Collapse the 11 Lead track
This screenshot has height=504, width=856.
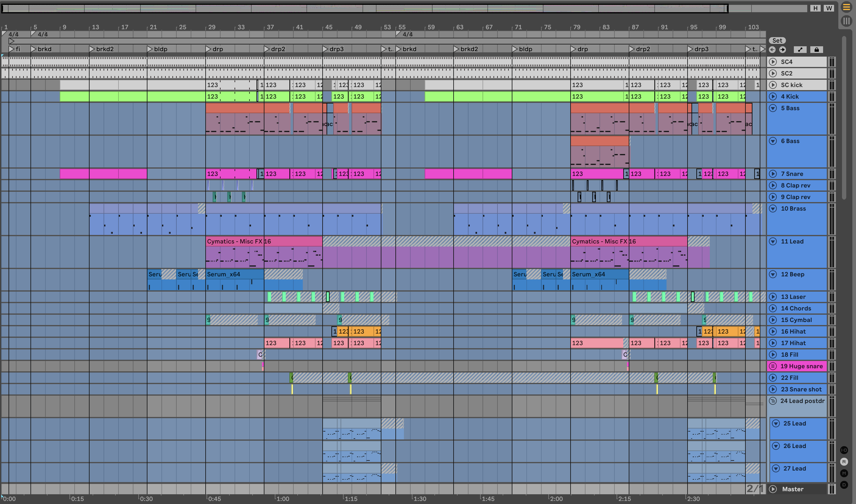(x=773, y=241)
